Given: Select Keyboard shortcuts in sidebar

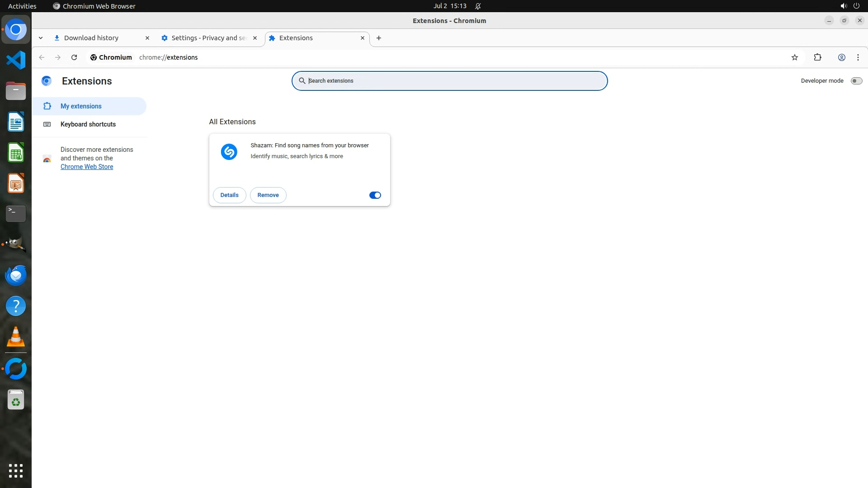Looking at the screenshot, I should pyautogui.click(x=88, y=124).
